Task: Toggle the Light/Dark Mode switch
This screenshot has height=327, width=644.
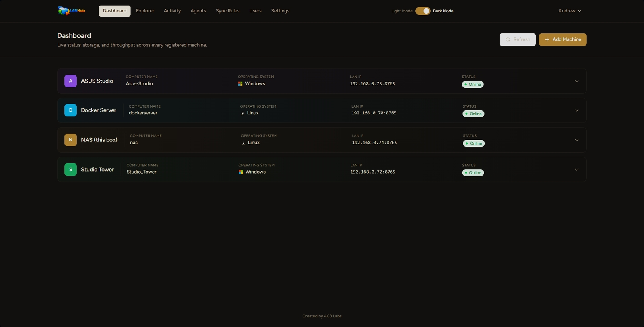Action: [423, 11]
